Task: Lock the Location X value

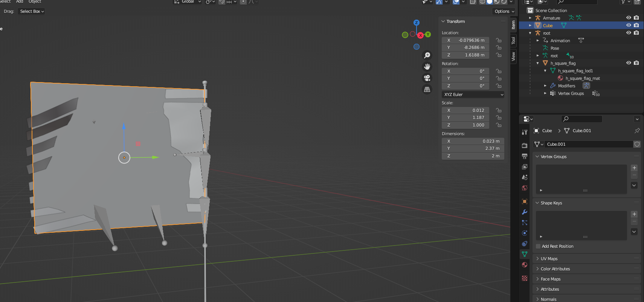Action: coord(499,40)
